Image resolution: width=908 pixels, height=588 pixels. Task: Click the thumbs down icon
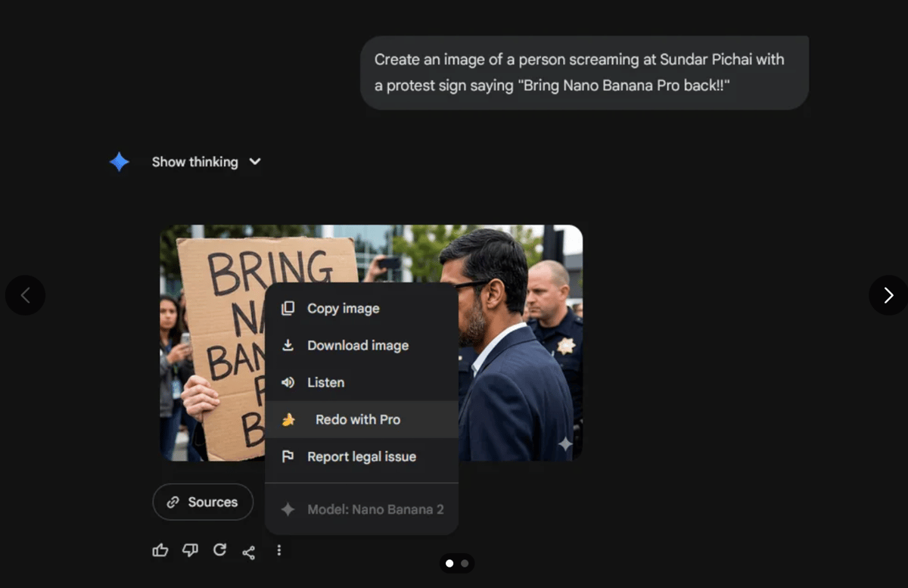point(190,550)
